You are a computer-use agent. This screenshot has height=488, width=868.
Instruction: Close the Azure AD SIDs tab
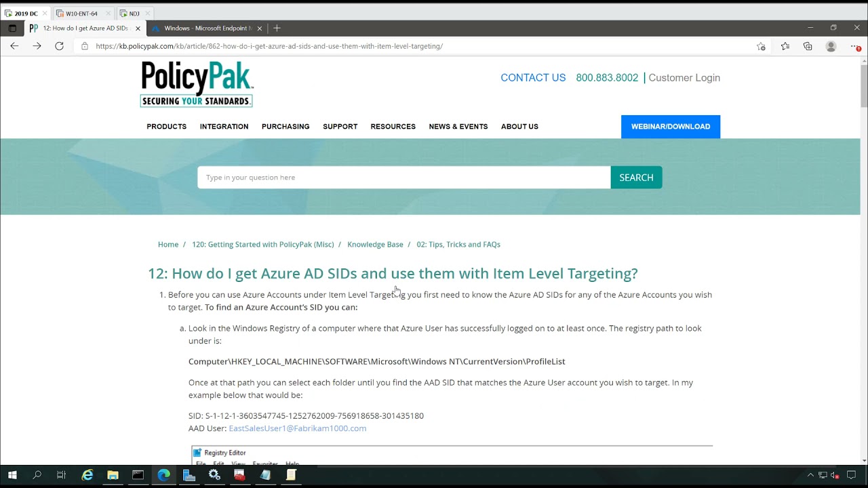point(138,28)
